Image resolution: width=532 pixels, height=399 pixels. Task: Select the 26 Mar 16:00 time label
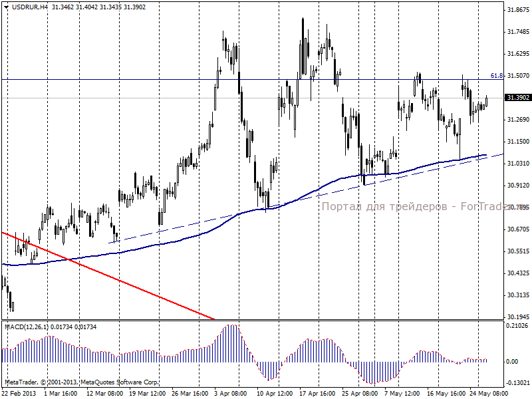coord(190,394)
